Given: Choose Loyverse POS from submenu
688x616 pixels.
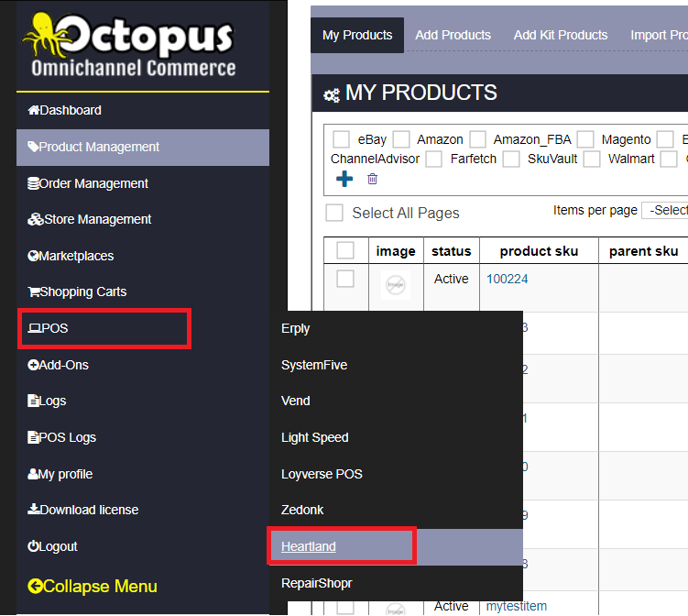Looking at the screenshot, I should point(396,475).
